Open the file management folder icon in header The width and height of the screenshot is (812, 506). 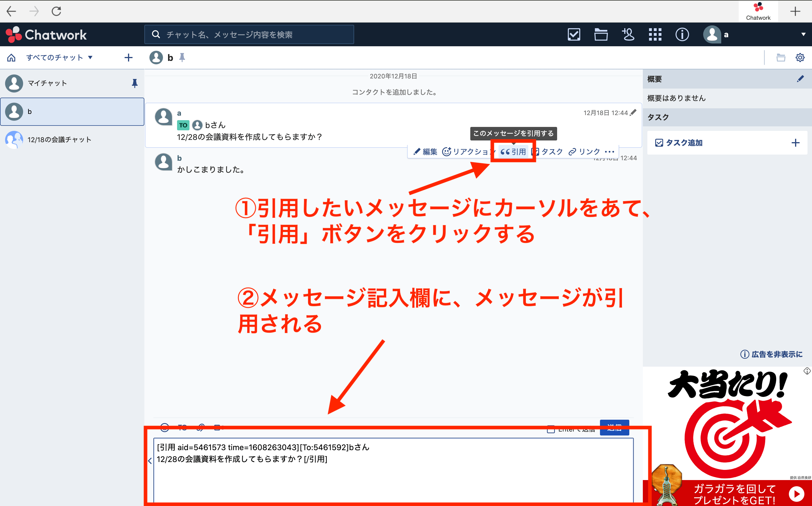click(x=601, y=34)
